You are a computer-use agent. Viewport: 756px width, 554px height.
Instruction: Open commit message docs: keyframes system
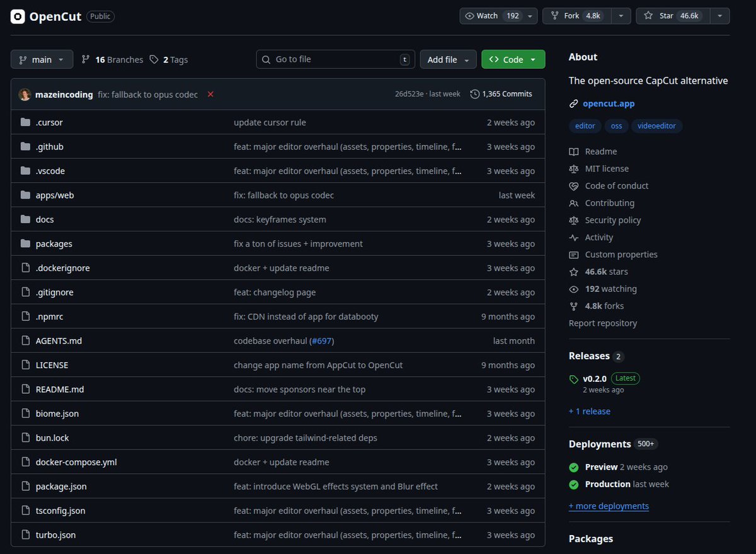pyautogui.click(x=280, y=219)
